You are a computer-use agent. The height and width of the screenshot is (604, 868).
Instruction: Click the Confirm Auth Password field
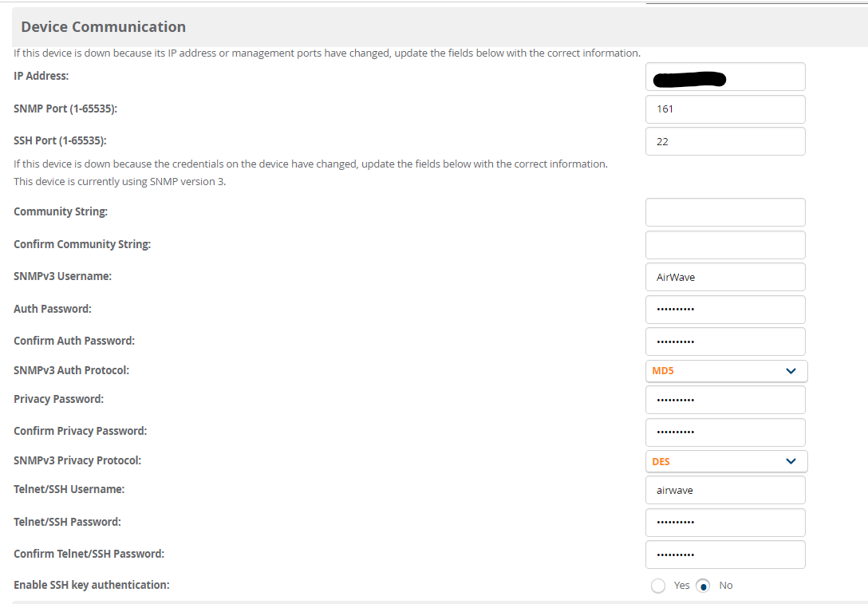(725, 341)
